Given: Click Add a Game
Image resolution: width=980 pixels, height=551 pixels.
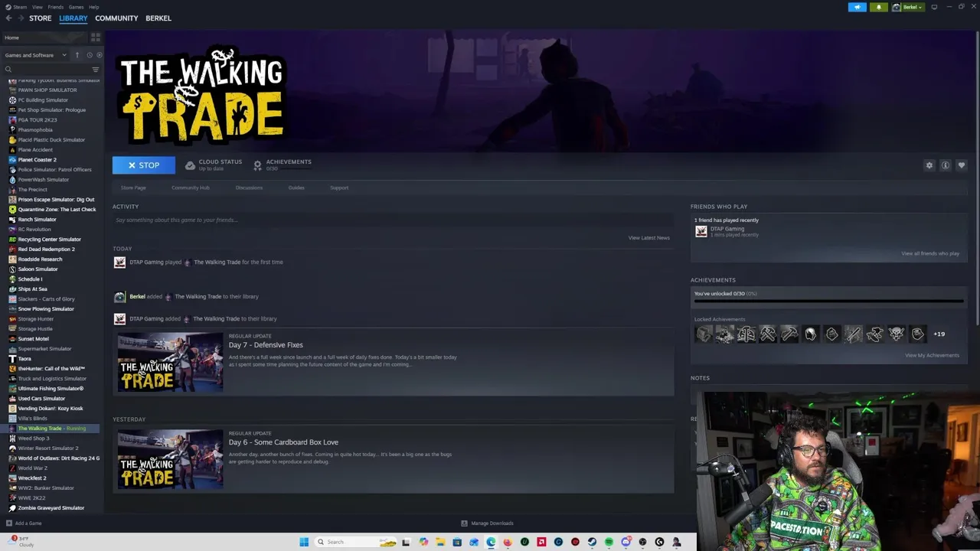Looking at the screenshot, I should coord(24,523).
